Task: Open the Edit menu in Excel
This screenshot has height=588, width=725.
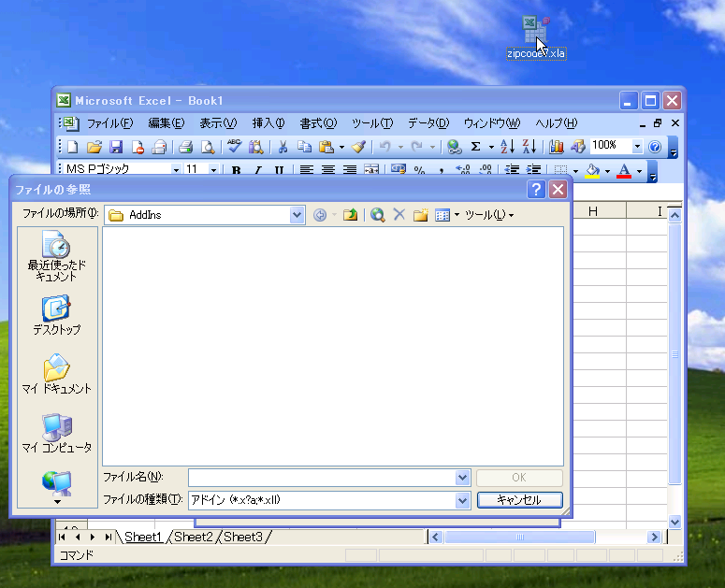Action: pos(167,123)
